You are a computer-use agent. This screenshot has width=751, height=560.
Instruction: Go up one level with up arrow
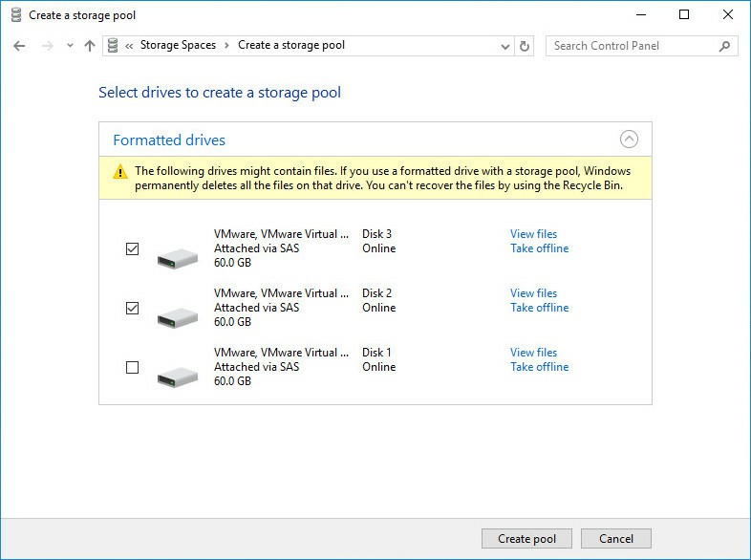tap(90, 46)
